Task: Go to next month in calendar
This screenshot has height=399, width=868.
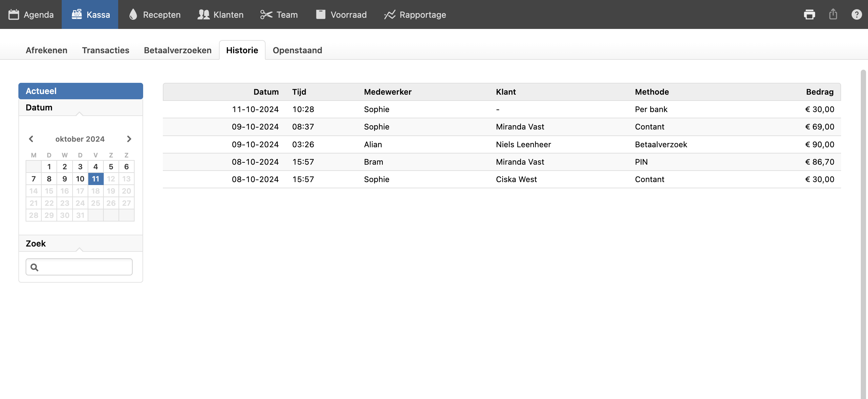Action: click(x=129, y=139)
